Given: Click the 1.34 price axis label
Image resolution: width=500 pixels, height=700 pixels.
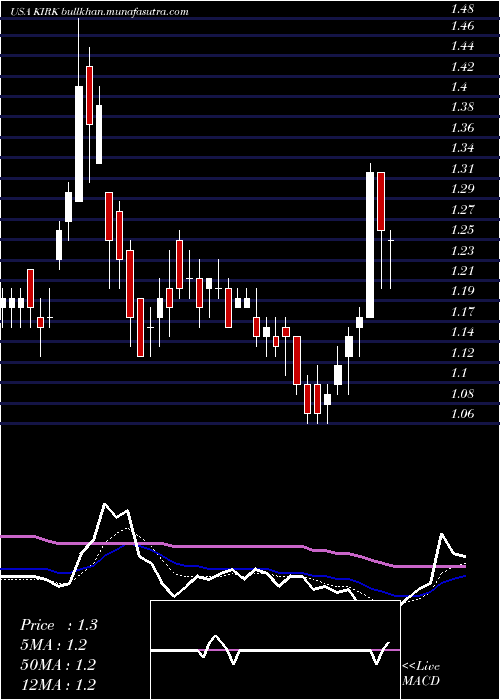Looking at the screenshot, I should coord(462,148).
